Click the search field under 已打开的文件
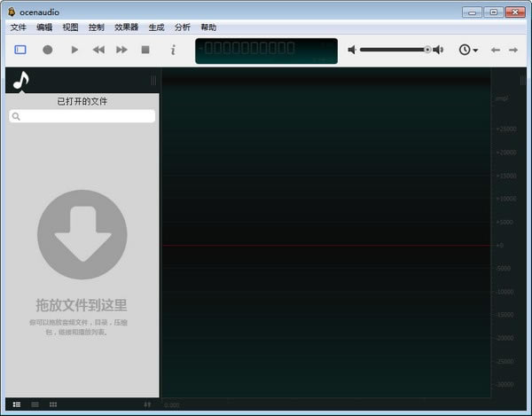The height and width of the screenshot is (416, 532). (x=82, y=116)
